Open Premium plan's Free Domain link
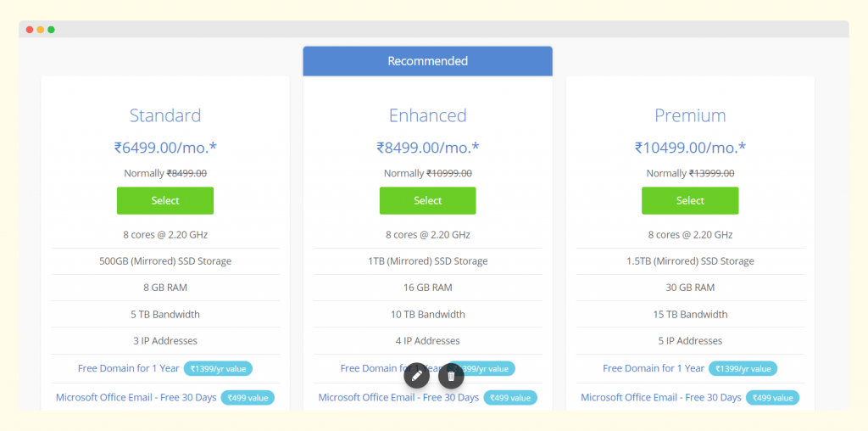Viewport: 868px width, 431px height. click(x=654, y=368)
